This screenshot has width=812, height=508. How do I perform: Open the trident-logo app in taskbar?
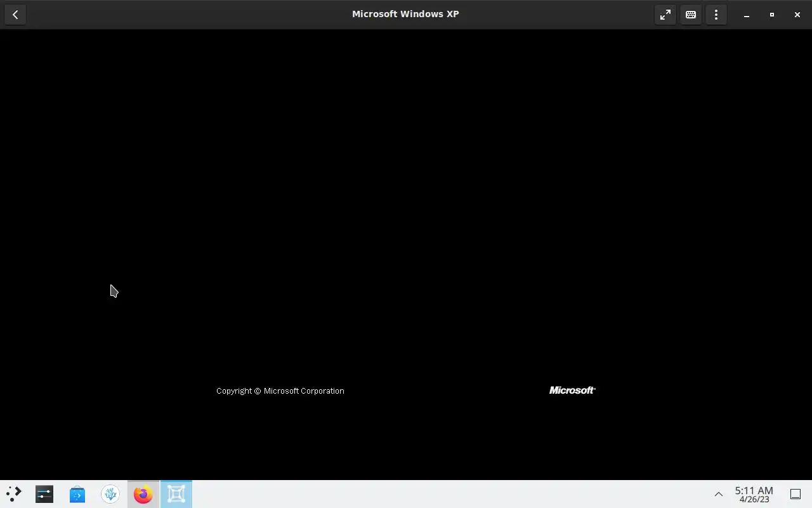point(110,494)
